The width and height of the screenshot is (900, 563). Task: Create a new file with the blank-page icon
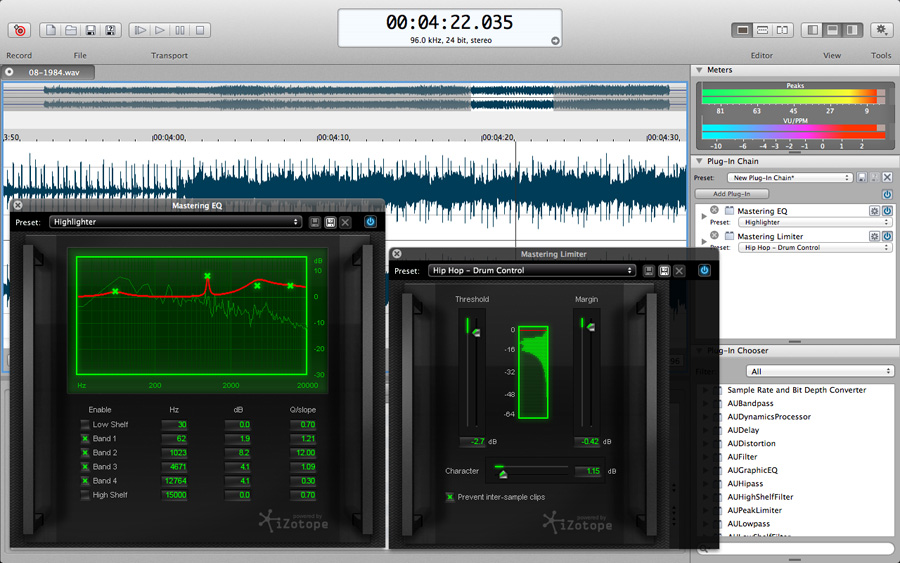coord(51,30)
